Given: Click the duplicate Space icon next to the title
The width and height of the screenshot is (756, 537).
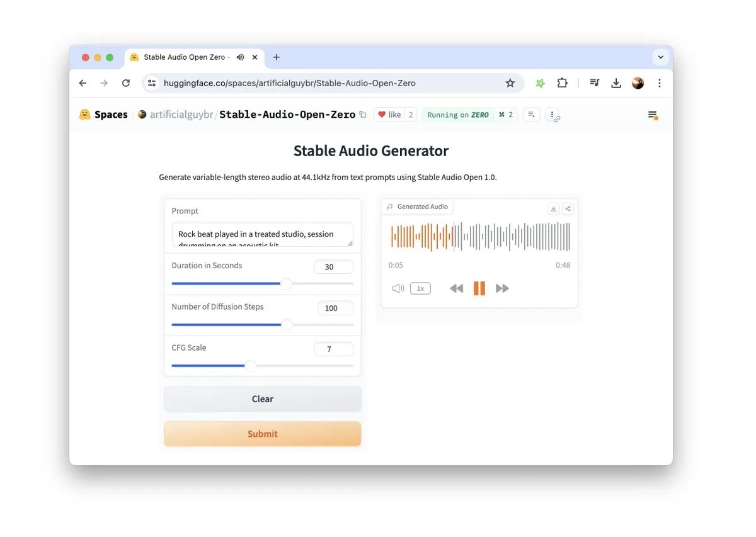Looking at the screenshot, I should pos(363,115).
